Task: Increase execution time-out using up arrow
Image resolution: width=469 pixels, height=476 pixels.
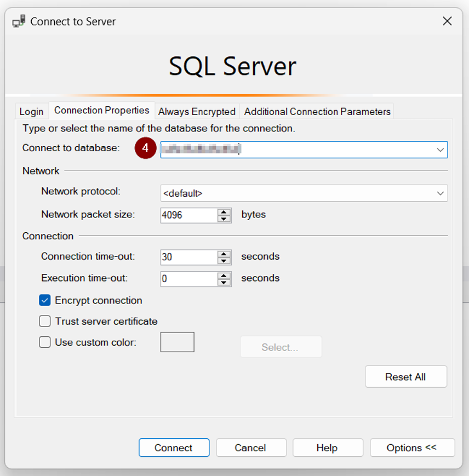Action: pyautogui.click(x=224, y=276)
